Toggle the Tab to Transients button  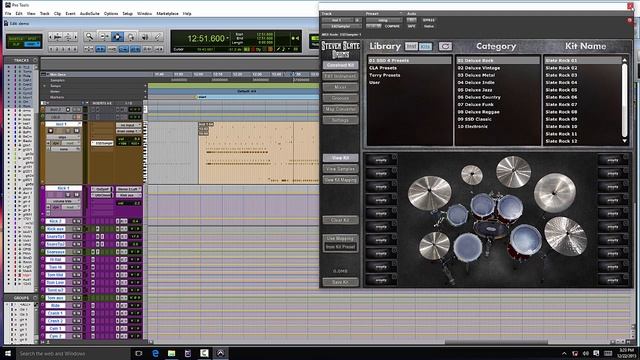click(100, 49)
